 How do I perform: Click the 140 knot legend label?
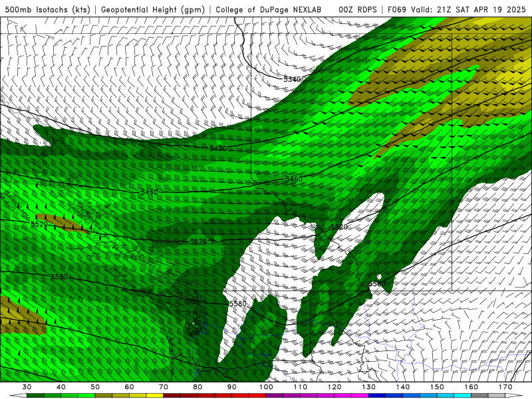point(403,387)
